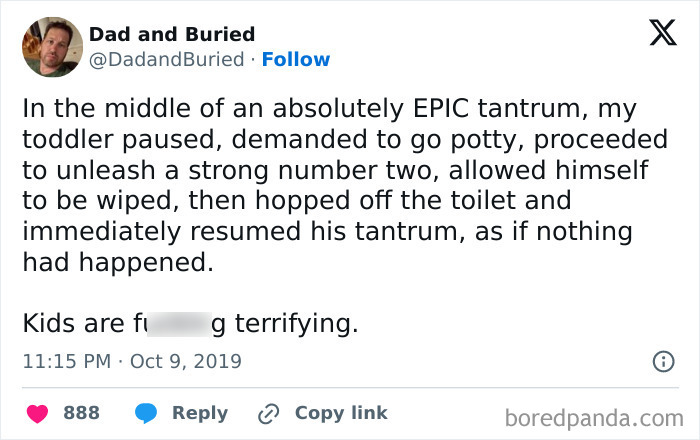
Task: Follow the DadandBuried account
Action: point(295,59)
